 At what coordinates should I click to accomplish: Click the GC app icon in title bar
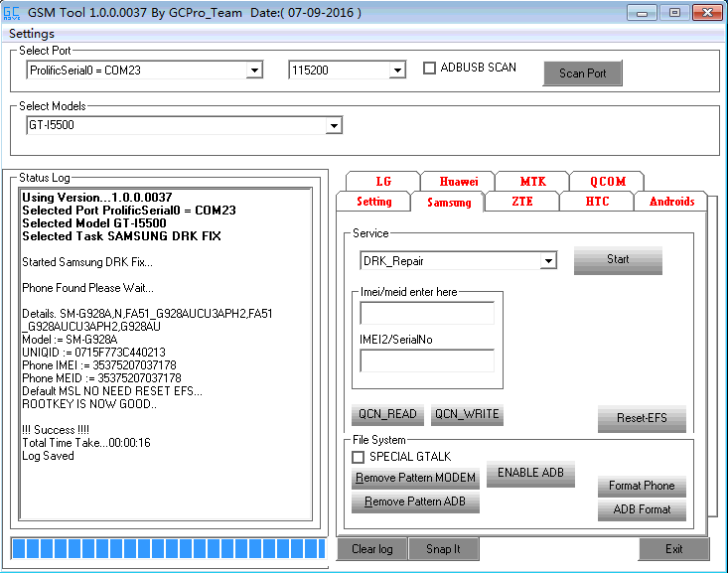(12, 13)
